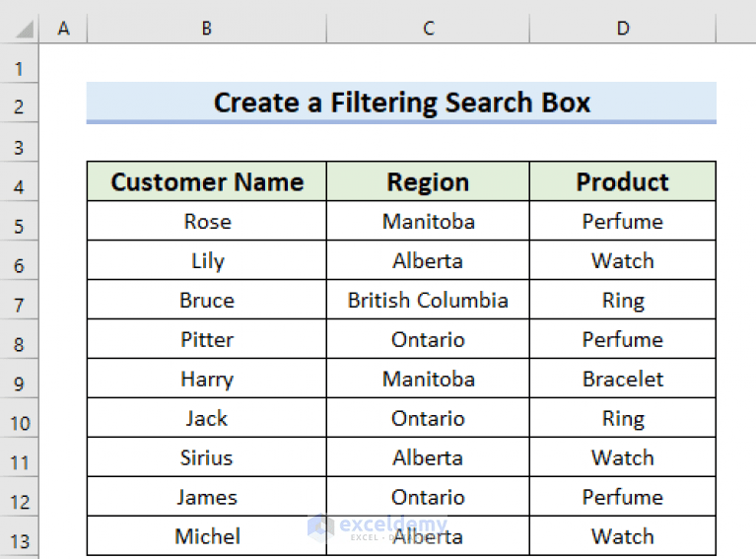Click the cell containing 'Bruce'
Image resolution: width=756 pixels, height=559 pixels.
(207, 300)
